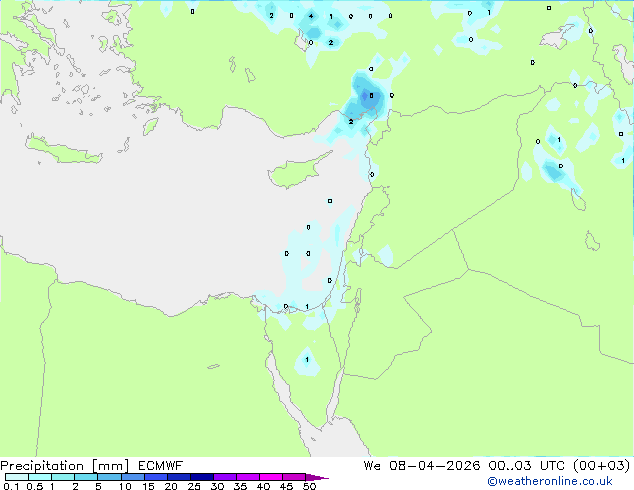Click the '10' legend scale label
The image size is (634, 490).
point(125,486)
